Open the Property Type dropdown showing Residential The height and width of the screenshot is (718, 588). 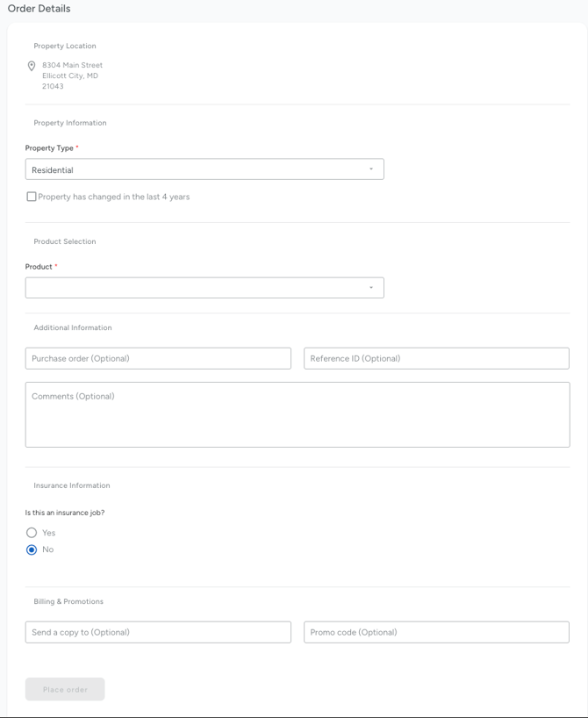pos(193,169)
